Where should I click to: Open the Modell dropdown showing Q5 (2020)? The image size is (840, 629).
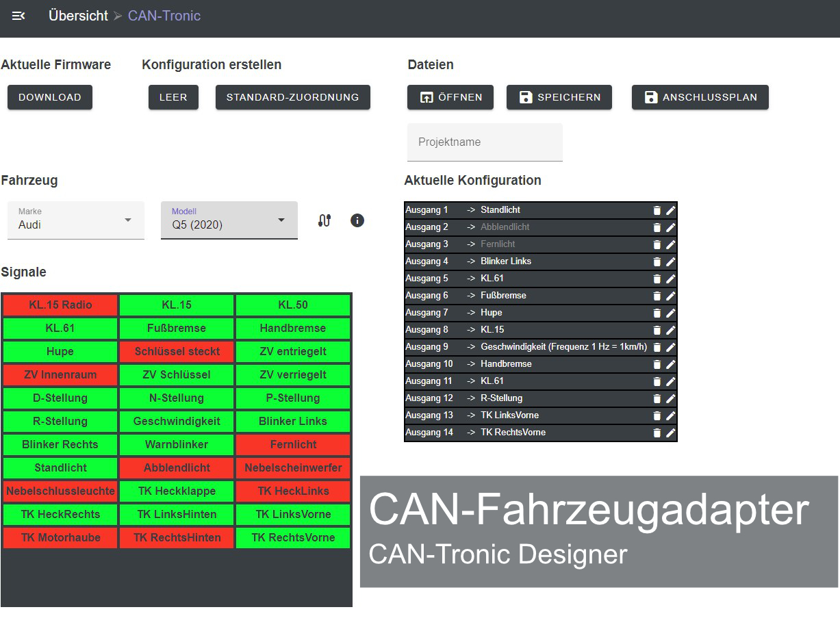[229, 220]
